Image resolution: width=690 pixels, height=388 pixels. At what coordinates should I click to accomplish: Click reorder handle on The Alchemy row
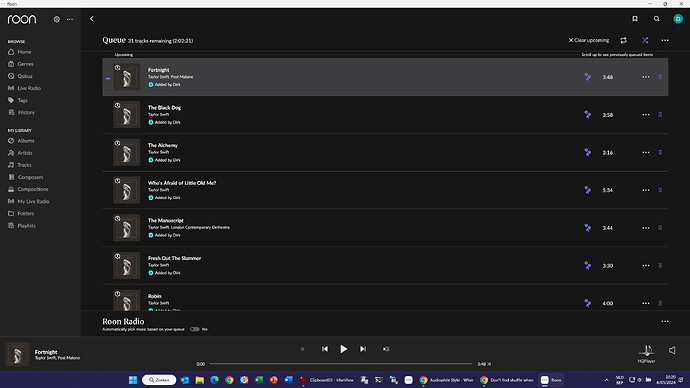coord(660,153)
